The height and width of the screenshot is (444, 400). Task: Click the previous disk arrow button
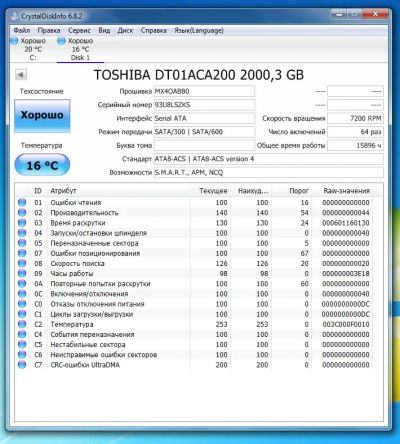click(x=21, y=75)
